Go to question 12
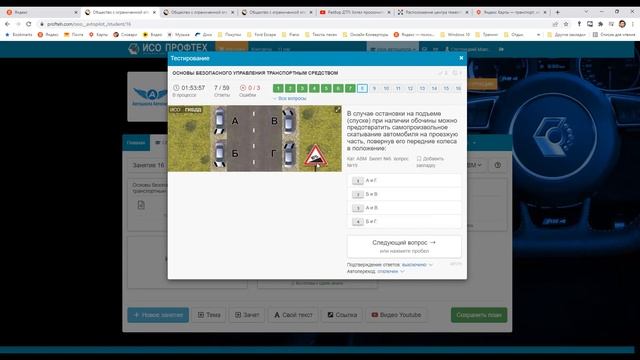640x360 pixels. click(x=410, y=88)
